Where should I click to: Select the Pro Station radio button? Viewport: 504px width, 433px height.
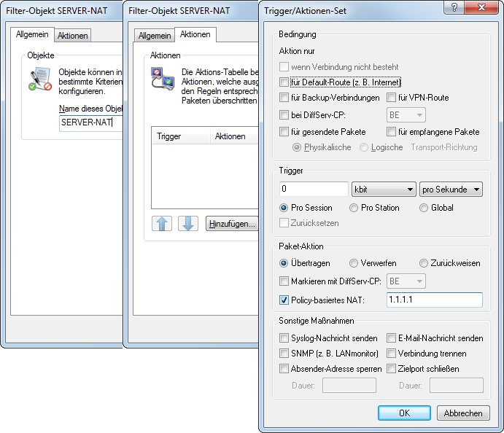click(354, 208)
